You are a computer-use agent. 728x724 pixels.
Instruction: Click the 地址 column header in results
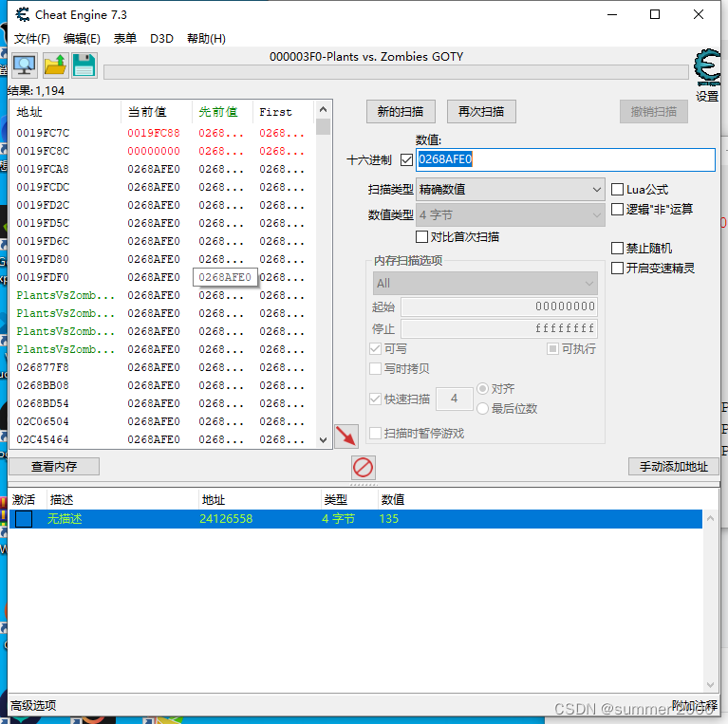coord(65,112)
